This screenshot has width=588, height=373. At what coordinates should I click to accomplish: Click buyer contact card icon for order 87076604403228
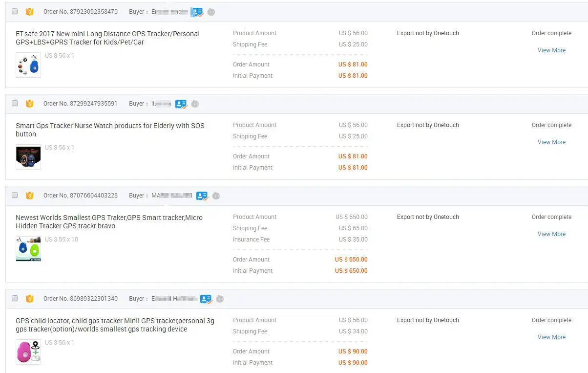click(x=202, y=196)
